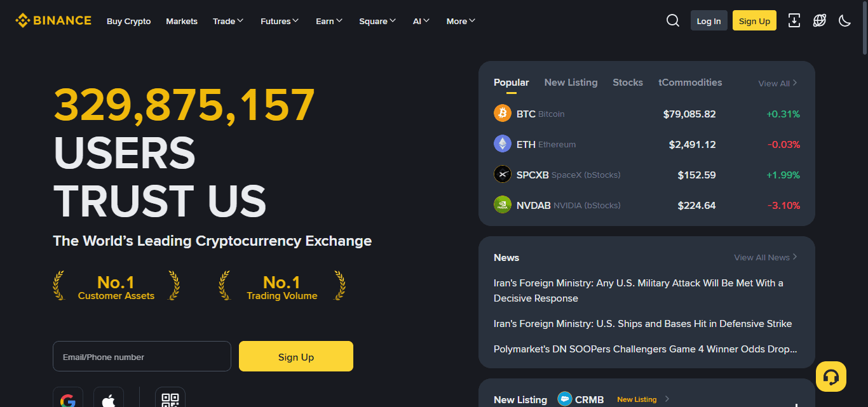This screenshot has height=407, width=868.
Task: Open news about U.S. Ships and Bases Hit
Action: point(643,324)
